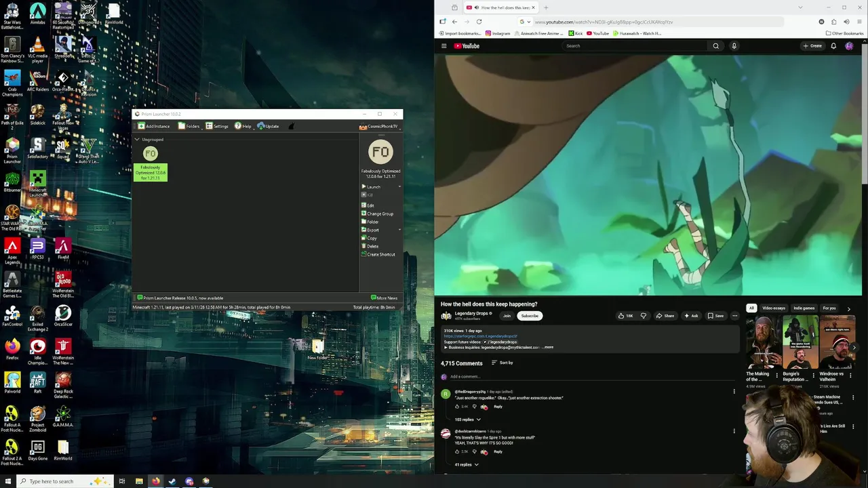Click Export in the instance side panel
This screenshot has width=868, height=488.
(x=370, y=230)
